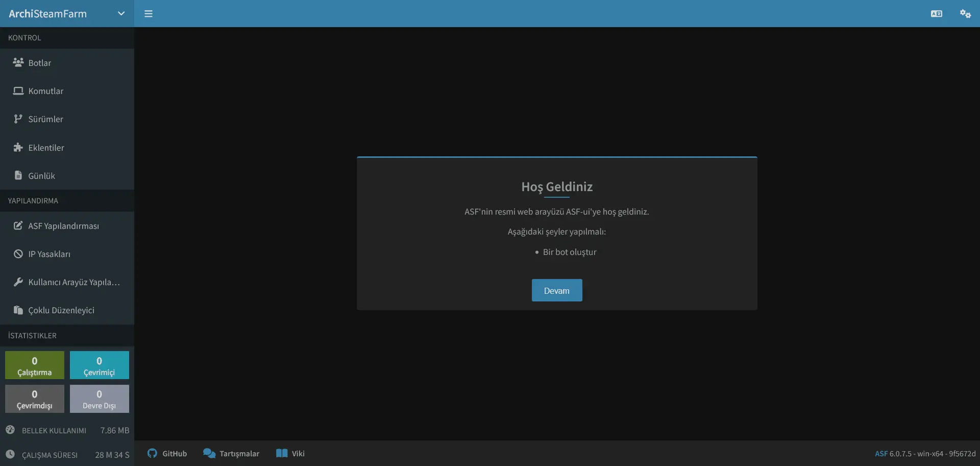Click the Hoş Geldiniz heading
Screen dimensions: 980x466
click(x=557, y=187)
